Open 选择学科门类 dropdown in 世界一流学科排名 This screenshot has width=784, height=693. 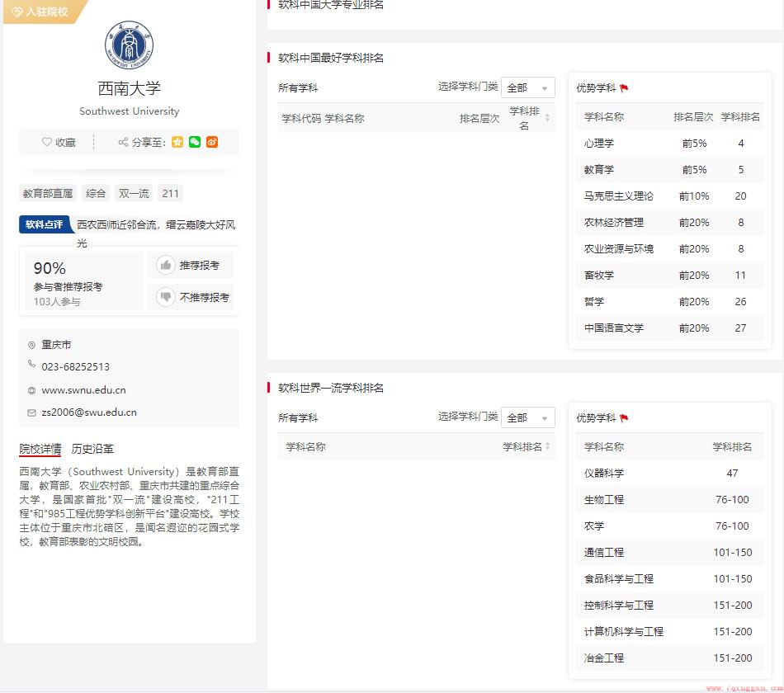[527, 417]
